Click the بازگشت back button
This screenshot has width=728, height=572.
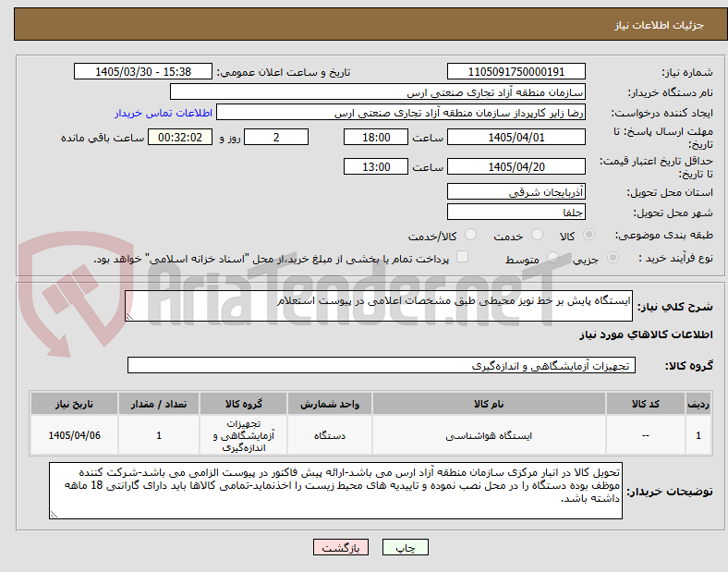[341, 547]
